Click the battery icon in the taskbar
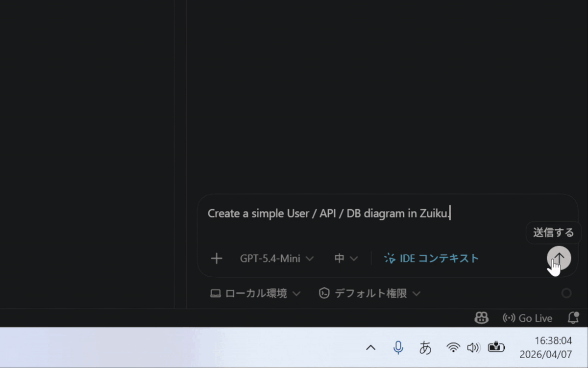 (x=496, y=347)
